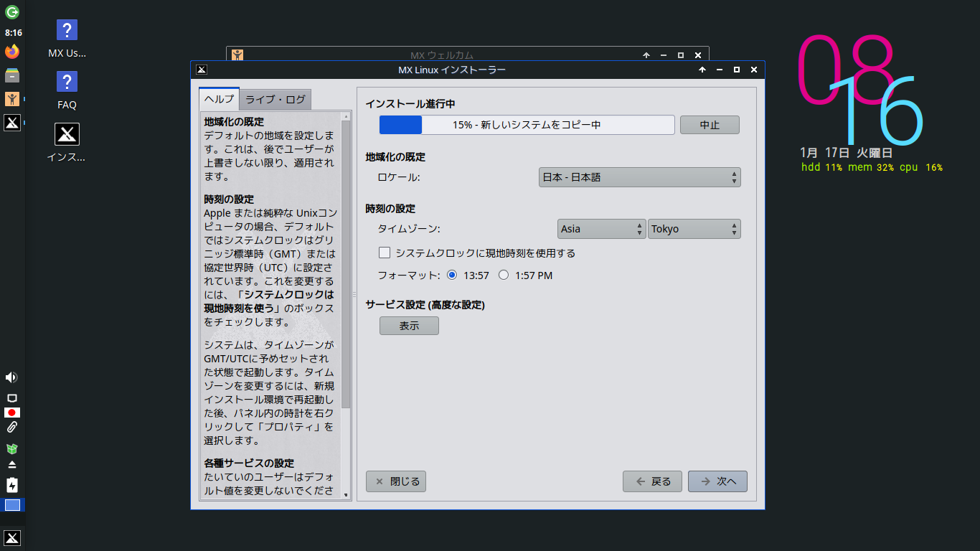Screen dimensions: 980x551
Task: Click the MX ウェルカム window title bar
Action: 441,55
